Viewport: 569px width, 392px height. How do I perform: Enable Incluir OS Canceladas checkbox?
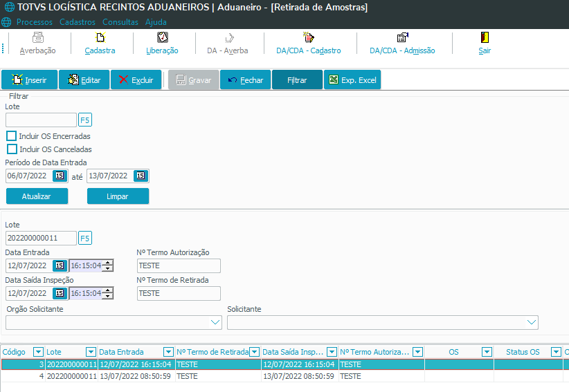click(12, 149)
